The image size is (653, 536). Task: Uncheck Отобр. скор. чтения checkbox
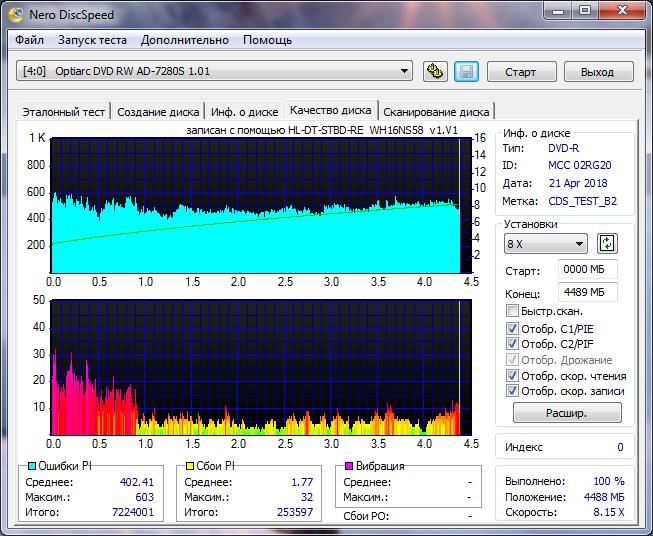(x=512, y=376)
